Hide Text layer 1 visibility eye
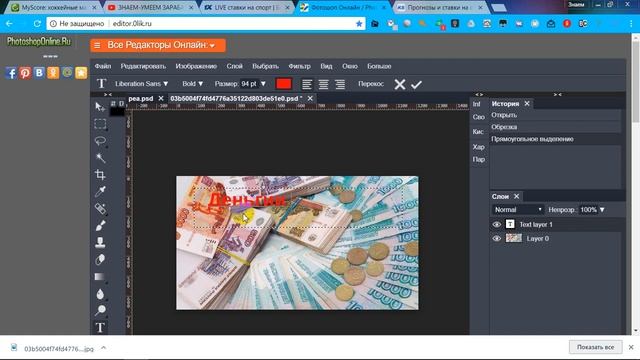This screenshot has height=360, width=640. pos(496,224)
